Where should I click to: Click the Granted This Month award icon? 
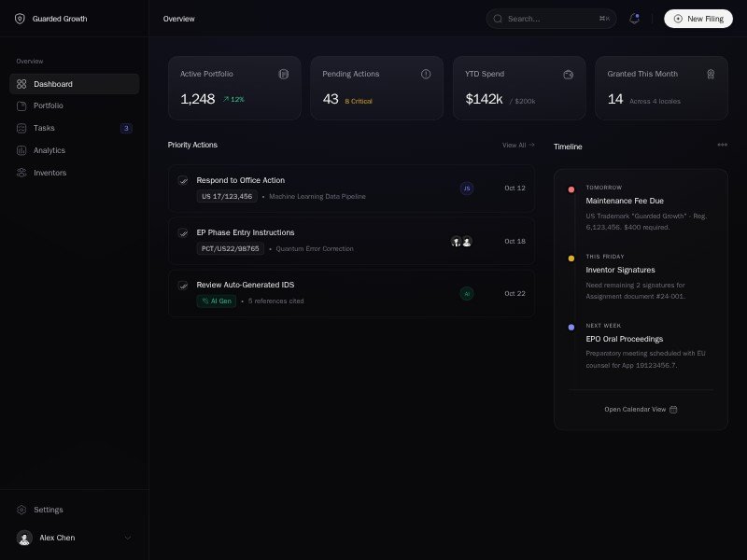711,74
